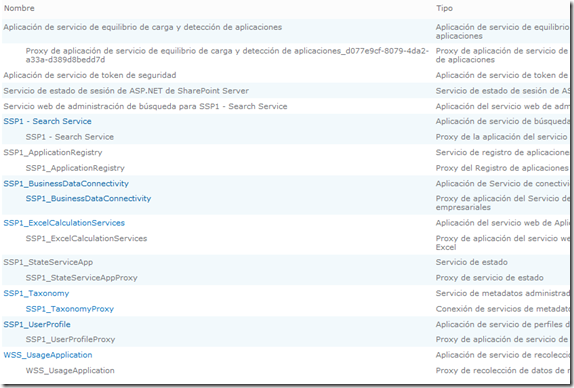Viewport: 574px width, 388px height.
Task: Click type cell Aplicación de servicio de búsqueda
Action: [x=502, y=121]
